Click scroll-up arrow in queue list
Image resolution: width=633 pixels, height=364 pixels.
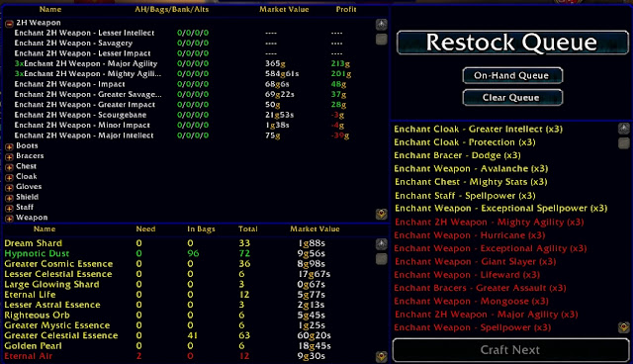624,129
